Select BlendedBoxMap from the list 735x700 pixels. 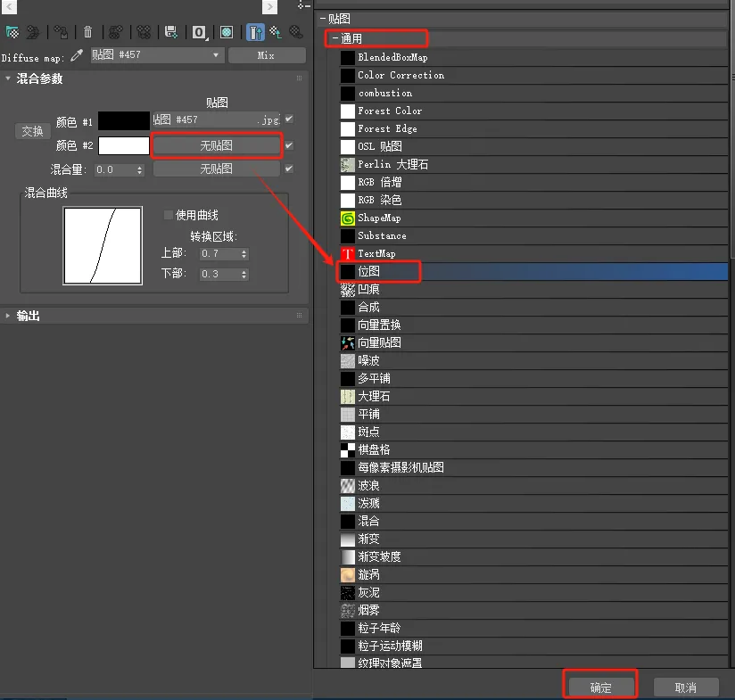534,58
